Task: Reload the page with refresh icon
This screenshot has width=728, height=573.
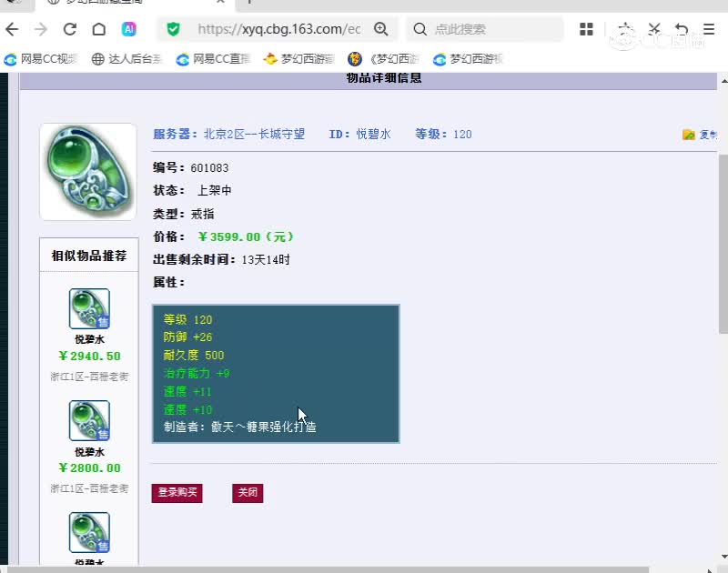Action: [70, 29]
